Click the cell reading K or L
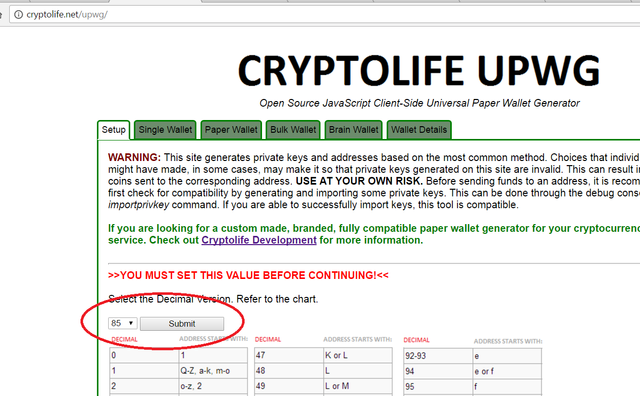The image size is (640, 396). point(358,355)
